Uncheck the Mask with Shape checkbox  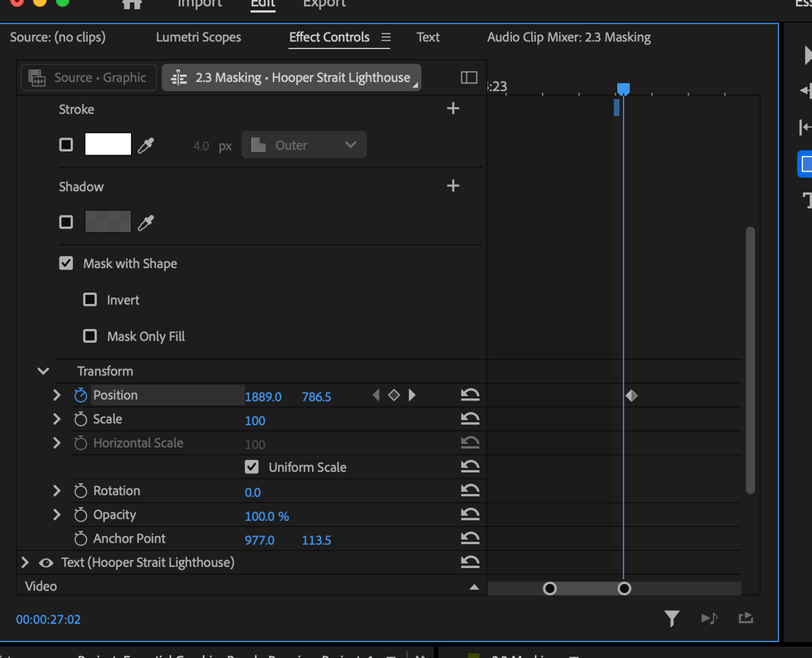(66, 263)
